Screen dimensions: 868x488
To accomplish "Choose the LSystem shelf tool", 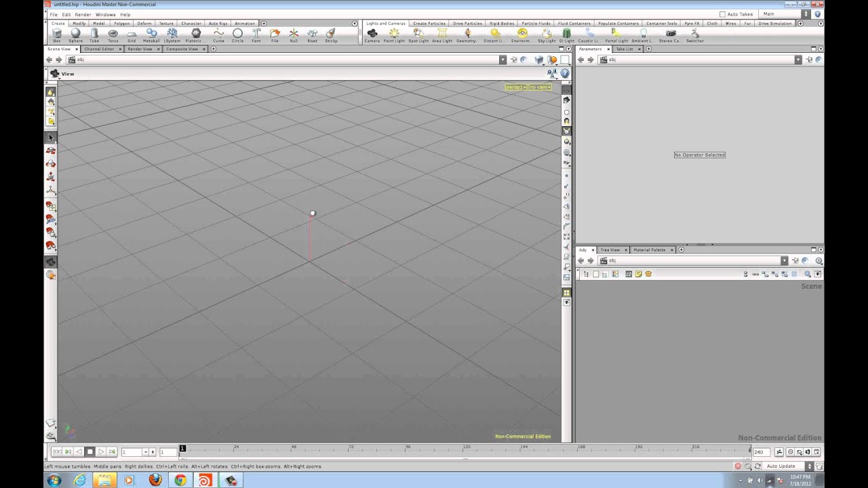I will (x=172, y=35).
